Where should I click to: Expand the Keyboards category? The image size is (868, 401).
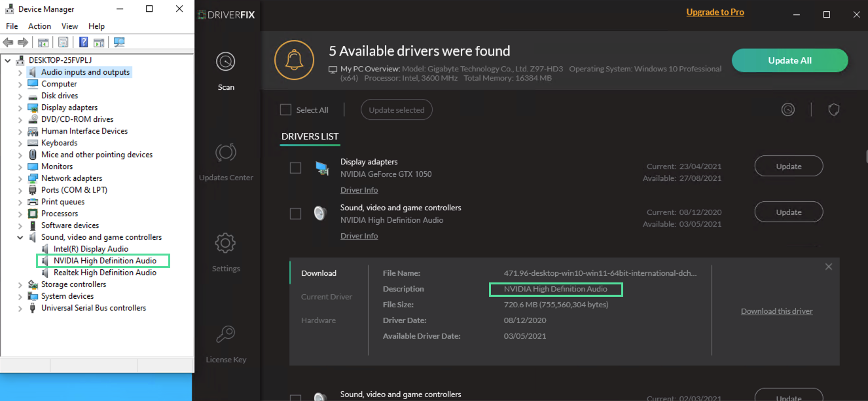tap(20, 143)
